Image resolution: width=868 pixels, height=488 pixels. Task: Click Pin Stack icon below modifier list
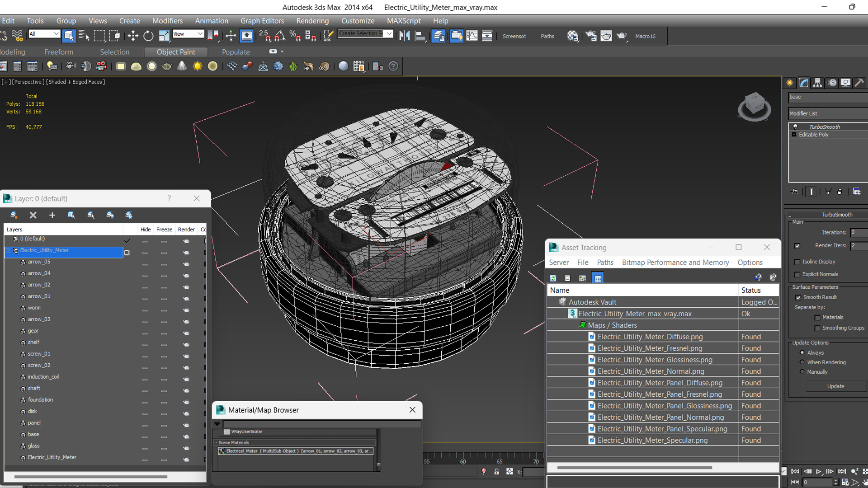point(795,192)
